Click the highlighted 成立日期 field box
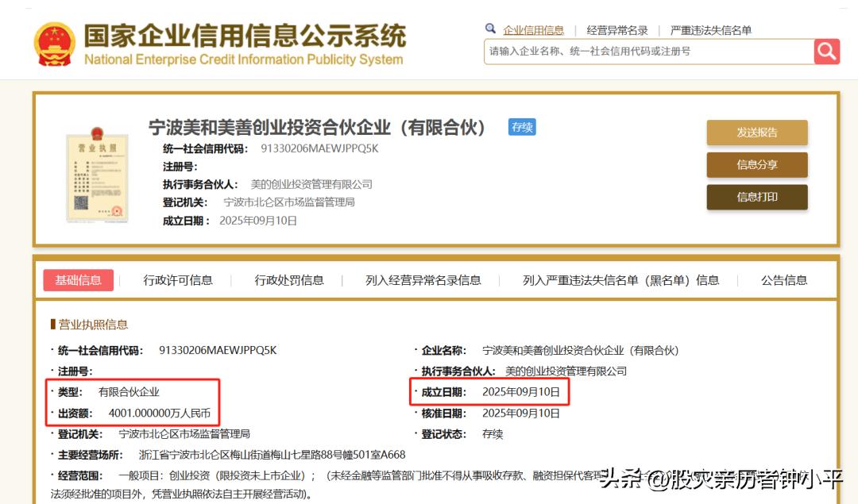The height and width of the screenshot is (504, 858). (x=489, y=391)
